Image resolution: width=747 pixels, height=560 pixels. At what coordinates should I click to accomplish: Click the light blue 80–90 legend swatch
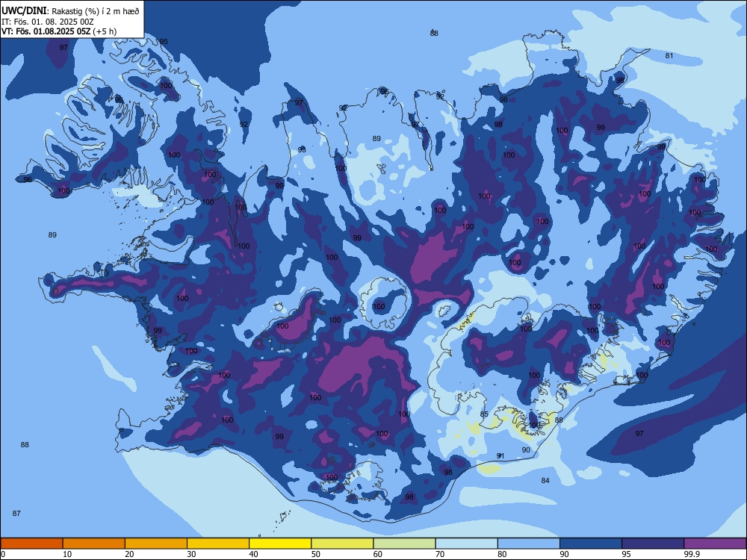click(529, 544)
